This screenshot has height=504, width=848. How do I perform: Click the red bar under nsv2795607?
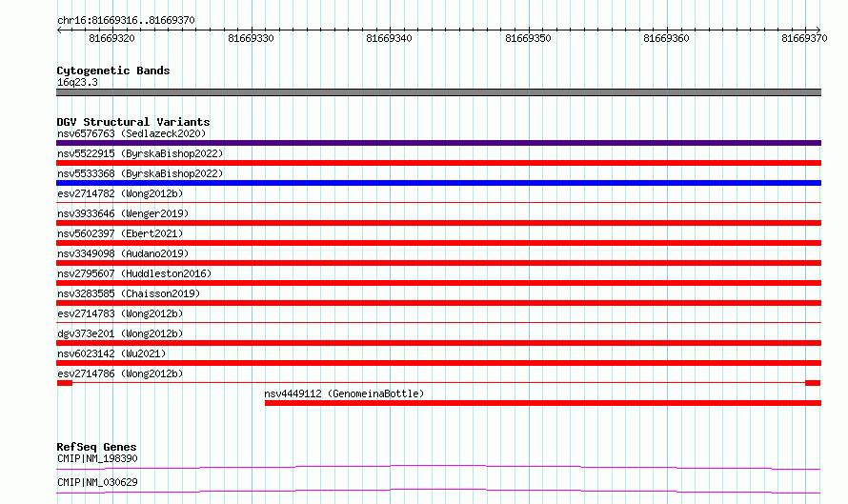[438, 283]
